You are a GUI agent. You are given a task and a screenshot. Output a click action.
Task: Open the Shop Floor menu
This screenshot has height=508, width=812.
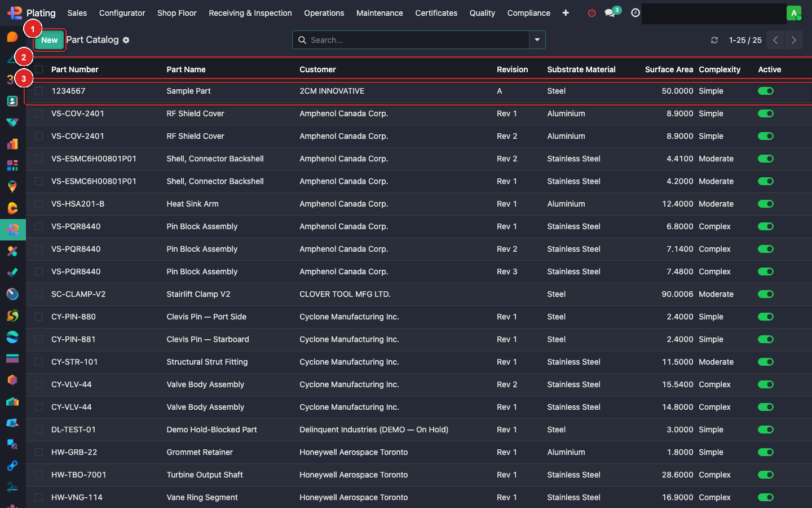point(176,12)
